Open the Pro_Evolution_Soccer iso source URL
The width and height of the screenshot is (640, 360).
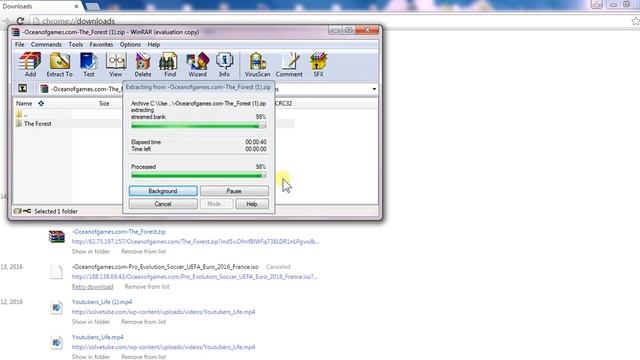coord(195,276)
